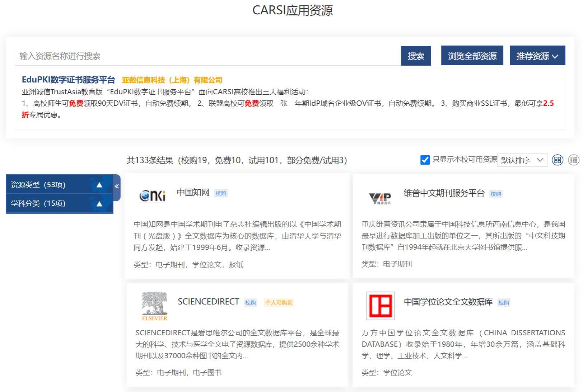Open the EduPKI数字证书服务平台 link
The height and width of the screenshot is (392, 583).
tap(69, 80)
